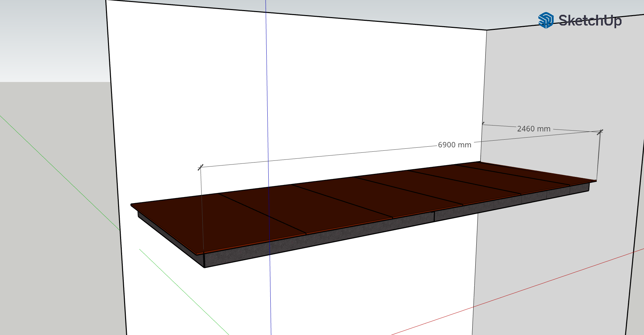Select the 6900 mm dimension label
This screenshot has width=644, height=335.
(454, 145)
